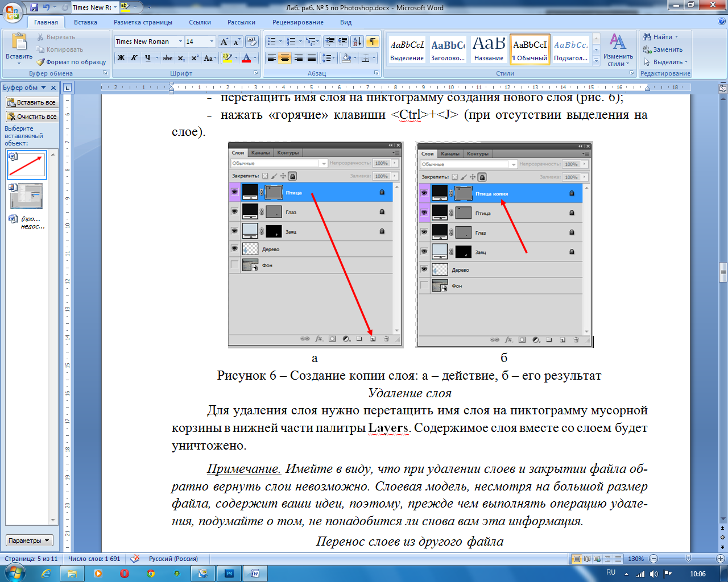This screenshot has height=582, width=728.
Task: Adjust the zoom slider handle
Action: click(x=688, y=559)
